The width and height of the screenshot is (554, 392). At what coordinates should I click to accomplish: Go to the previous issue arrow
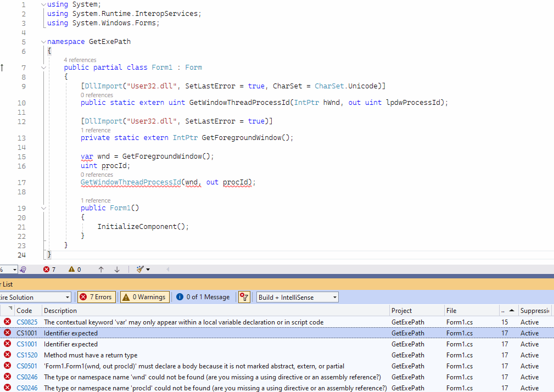101,270
